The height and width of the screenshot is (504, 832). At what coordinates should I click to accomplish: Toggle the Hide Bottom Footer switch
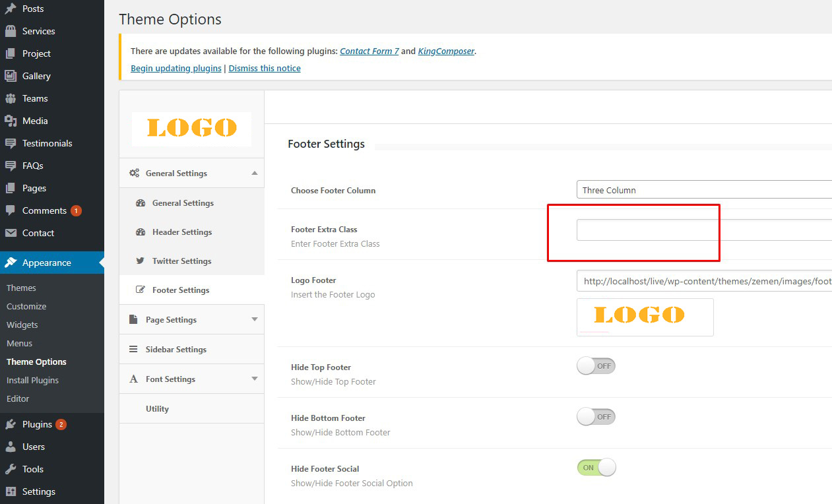(x=596, y=417)
